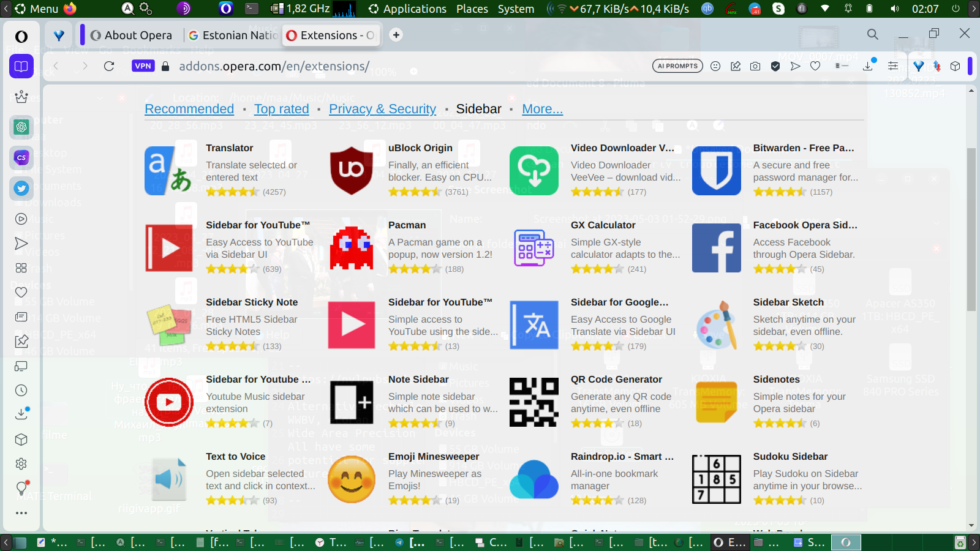
Task: Open Extensions cube in the sidebar
Action: coord(21,440)
